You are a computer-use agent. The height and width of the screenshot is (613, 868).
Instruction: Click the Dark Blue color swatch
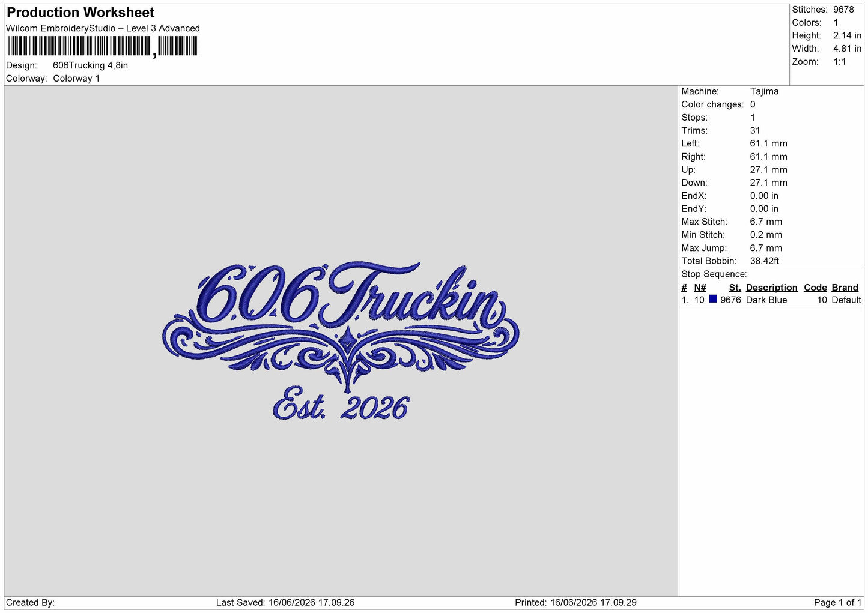click(x=713, y=299)
